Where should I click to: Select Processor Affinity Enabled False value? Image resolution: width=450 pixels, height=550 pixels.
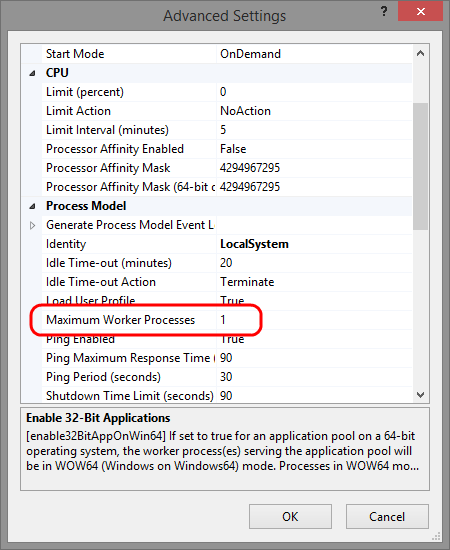point(314,149)
